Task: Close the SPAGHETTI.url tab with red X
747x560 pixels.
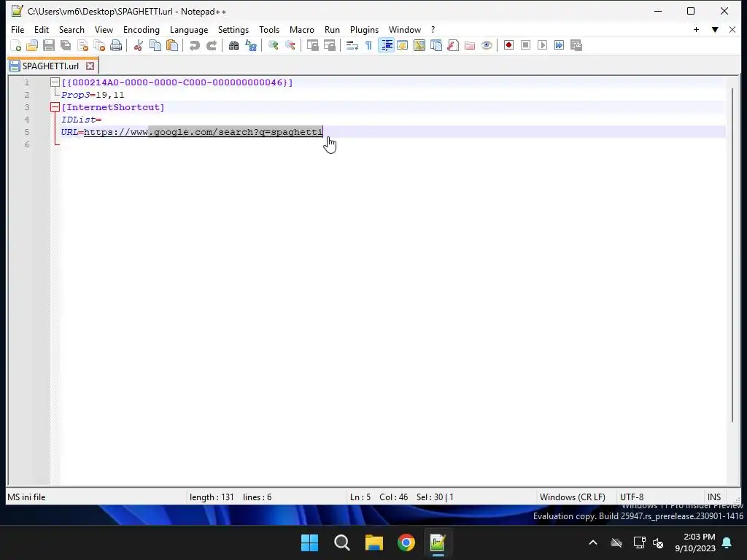Action: 90,66
